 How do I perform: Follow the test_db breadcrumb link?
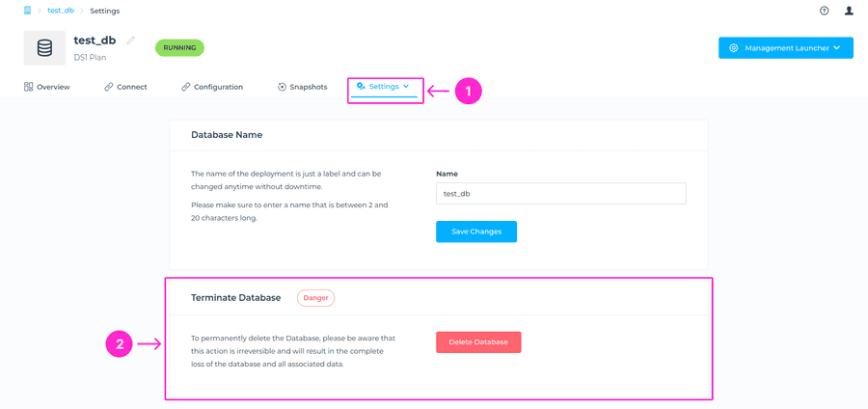pos(60,11)
